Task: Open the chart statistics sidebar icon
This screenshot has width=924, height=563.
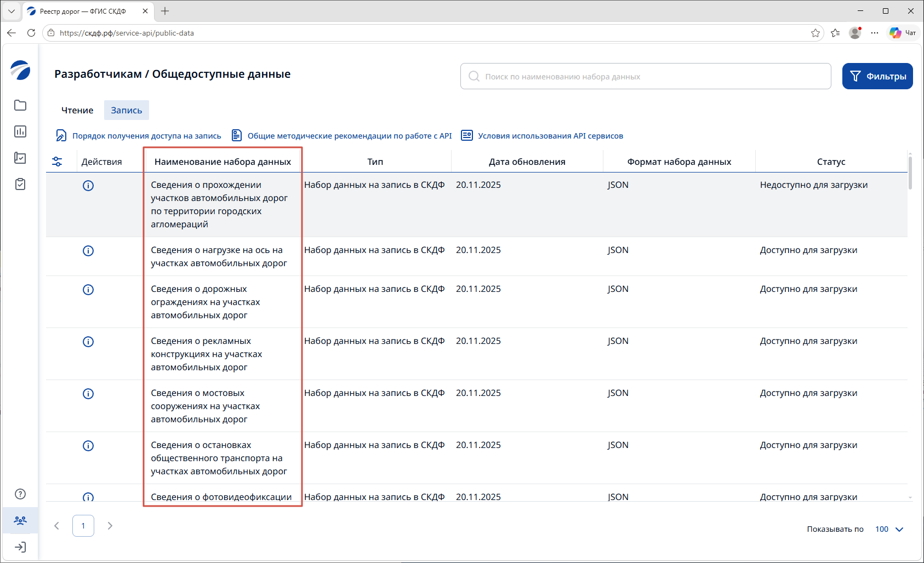Action: point(20,131)
